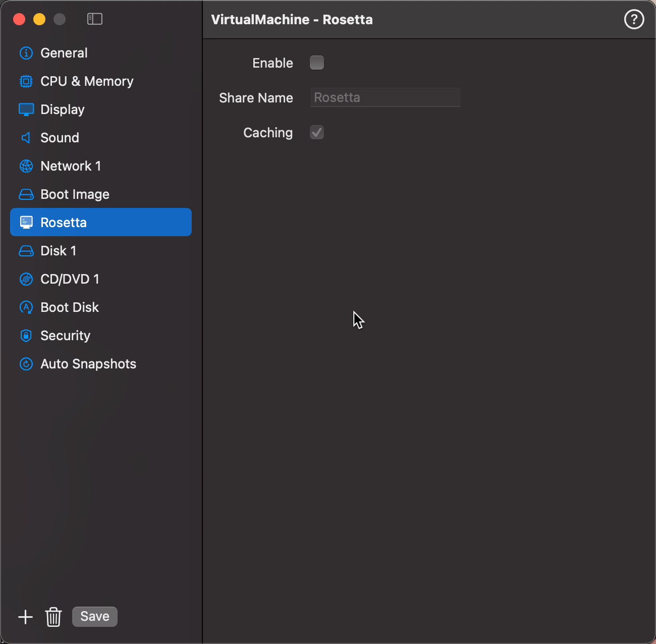The width and height of the screenshot is (656, 644).
Task: Select Boot Image in sidebar
Action: (x=75, y=194)
